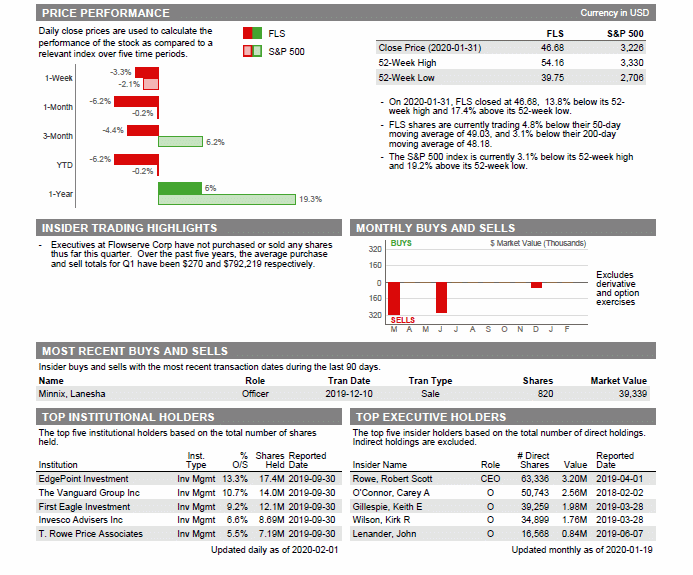Click the red SELLS chart label
The image size is (693, 575).
(403, 320)
